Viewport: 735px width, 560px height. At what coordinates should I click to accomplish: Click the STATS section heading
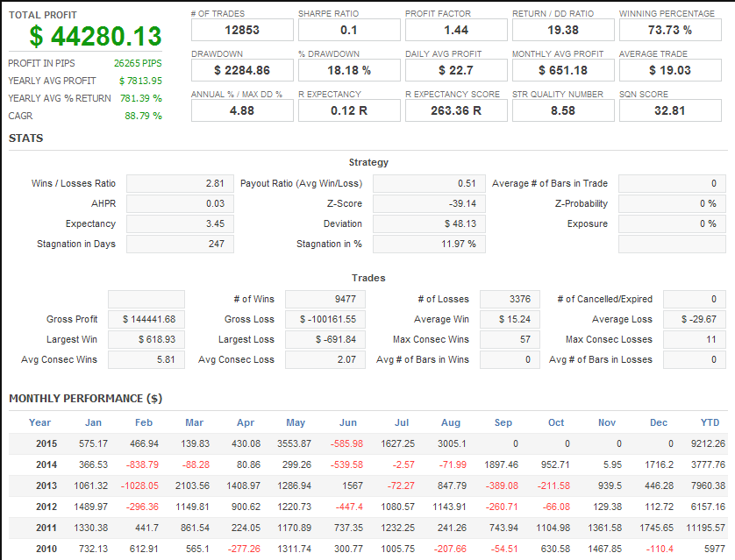[25, 138]
